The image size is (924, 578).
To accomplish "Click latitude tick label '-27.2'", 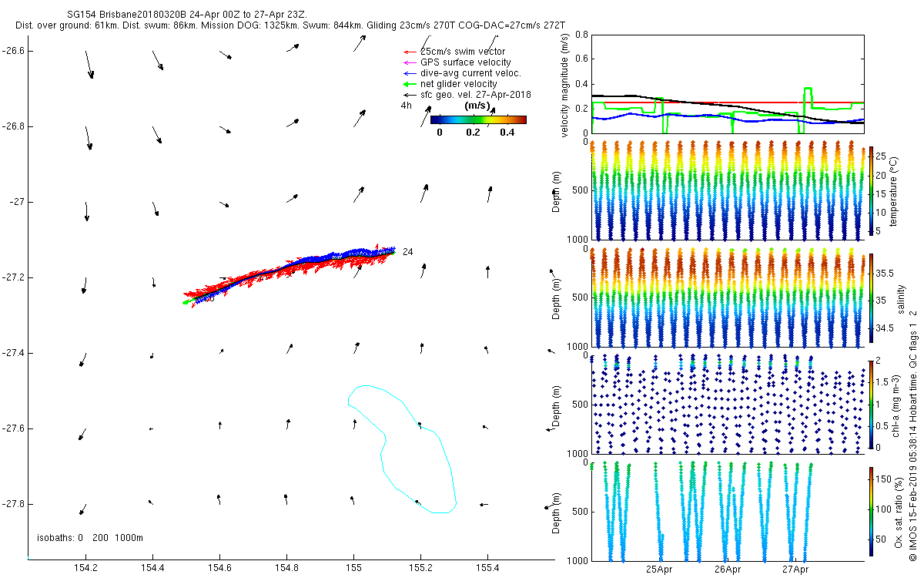I will pos(13,277).
